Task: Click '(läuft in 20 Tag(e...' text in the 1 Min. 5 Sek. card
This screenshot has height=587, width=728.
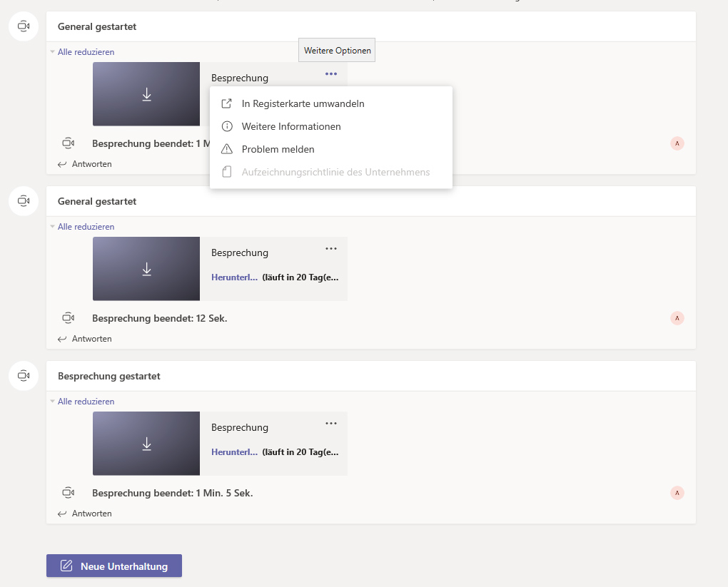Action: pos(300,452)
